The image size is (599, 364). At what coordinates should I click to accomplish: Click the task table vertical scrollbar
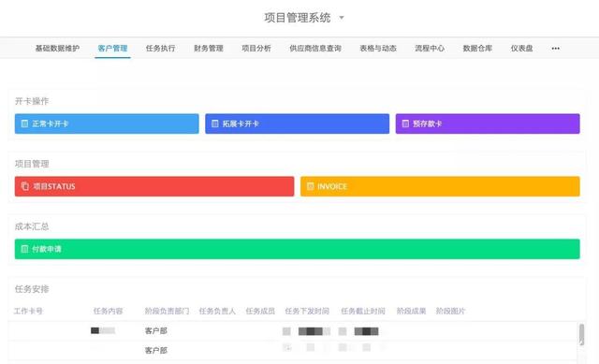tap(581, 335)
